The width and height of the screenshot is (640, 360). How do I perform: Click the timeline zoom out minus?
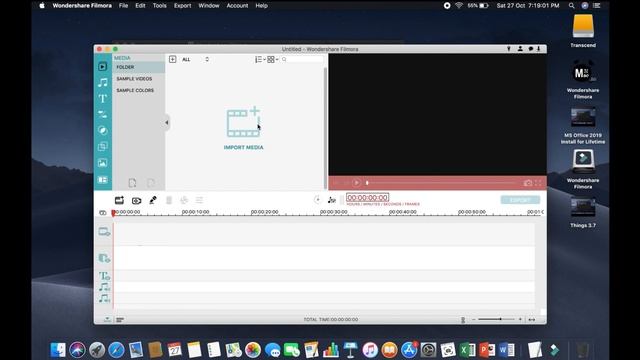473,320
